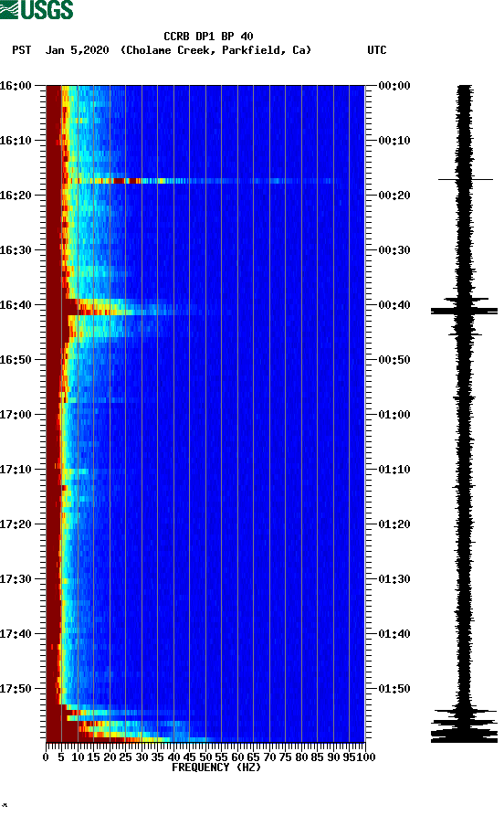Viewport: 504px width, 815px height.
Task: Click the 17:10 PST time label
Action: 16,470
